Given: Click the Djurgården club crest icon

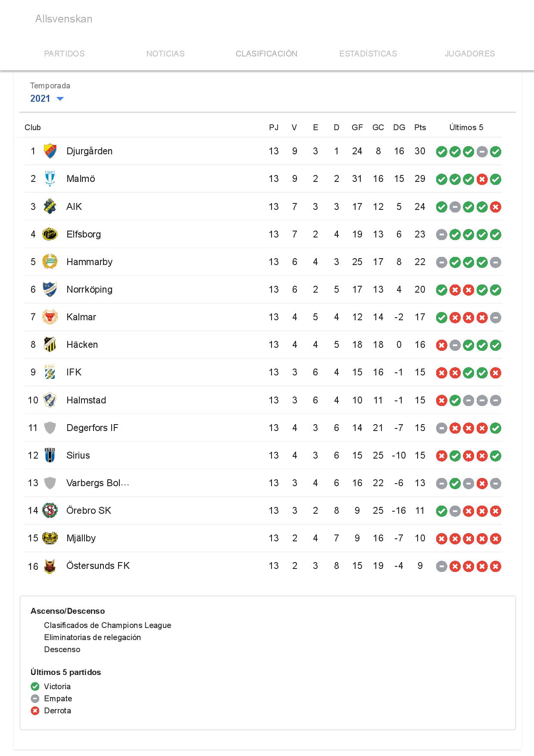Looking at the screenshot, I should click(x=50, y=151).
